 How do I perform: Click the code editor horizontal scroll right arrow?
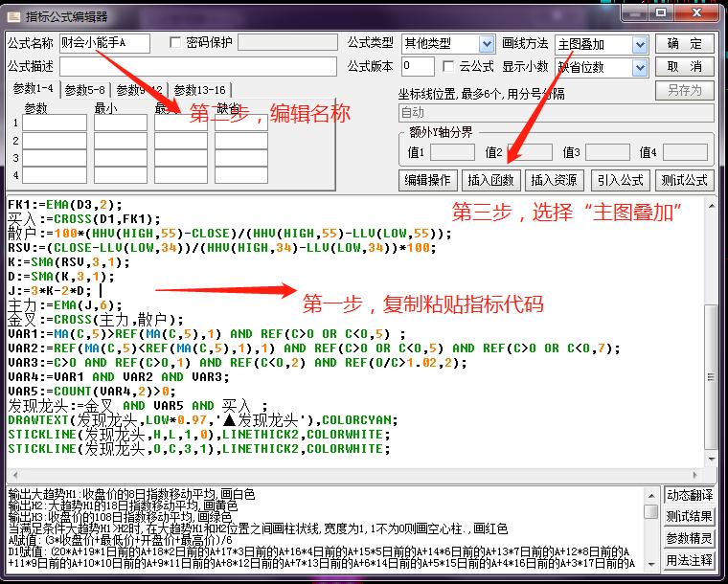pyautogui.click(x=695, y=475)
